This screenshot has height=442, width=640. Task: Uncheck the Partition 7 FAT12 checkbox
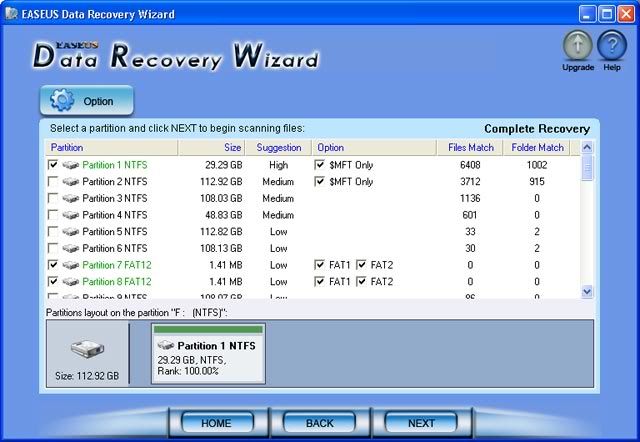pyautogui.click(x=53, y=264)
